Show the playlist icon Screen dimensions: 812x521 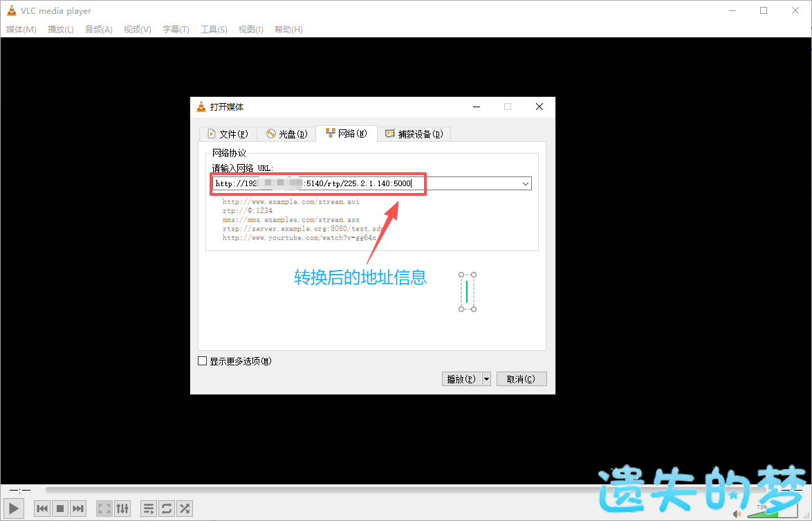pyautogui.click(x=149, y=509)
